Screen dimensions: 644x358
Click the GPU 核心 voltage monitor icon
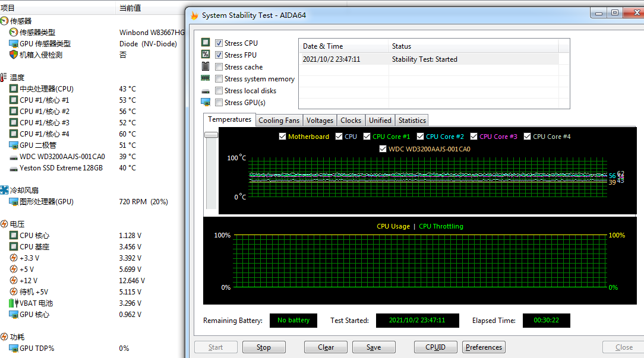click(x=14, y=315)
